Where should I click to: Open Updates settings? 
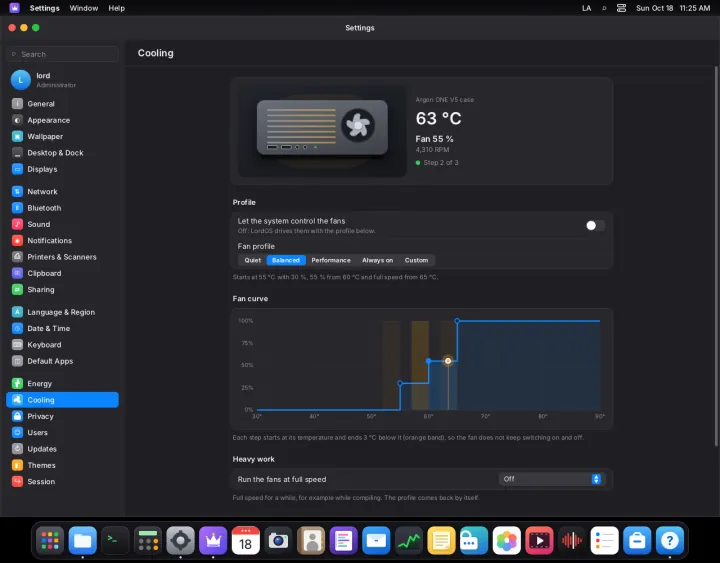[62, 449]
